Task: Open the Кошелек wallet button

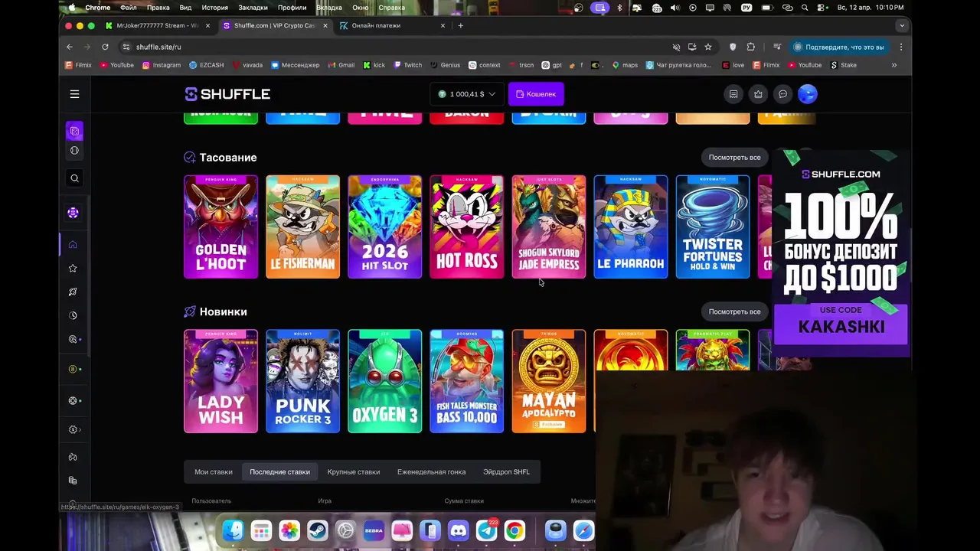Action: (x=536, y=94)
